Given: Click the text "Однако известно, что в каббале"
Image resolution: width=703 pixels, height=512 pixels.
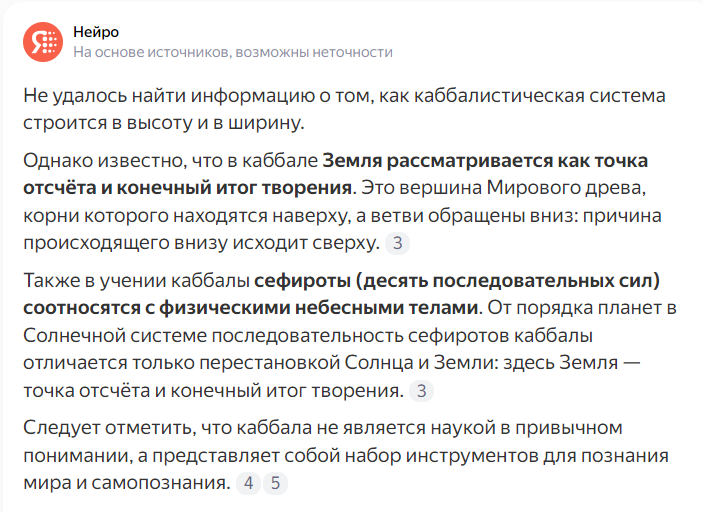Looking at the screenshot, I should [x=170, y=161].
